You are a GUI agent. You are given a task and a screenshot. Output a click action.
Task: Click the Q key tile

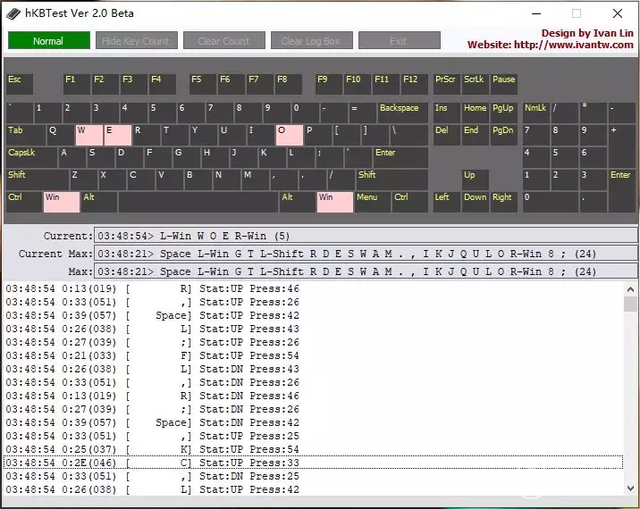pos(60,135)
